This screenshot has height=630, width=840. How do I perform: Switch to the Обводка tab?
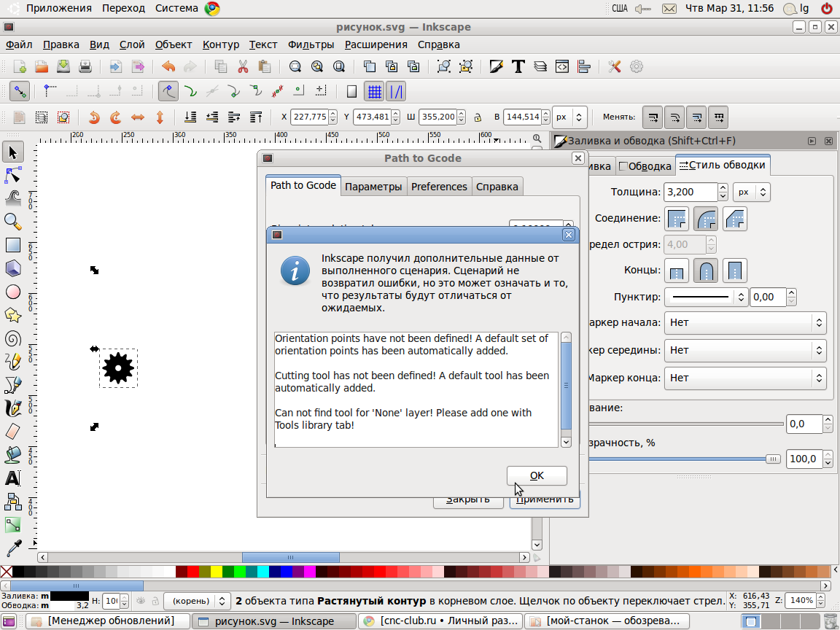coord(645,166)
